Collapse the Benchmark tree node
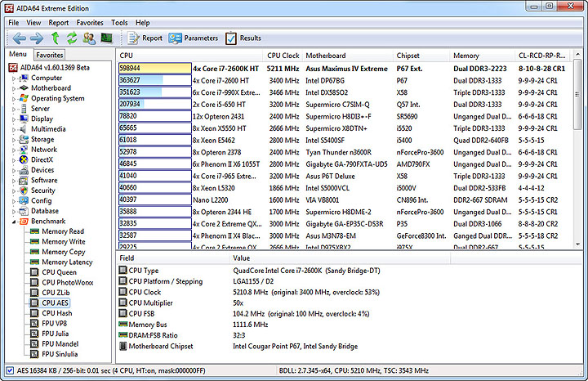Screen dimensions: 588x381 14,222
